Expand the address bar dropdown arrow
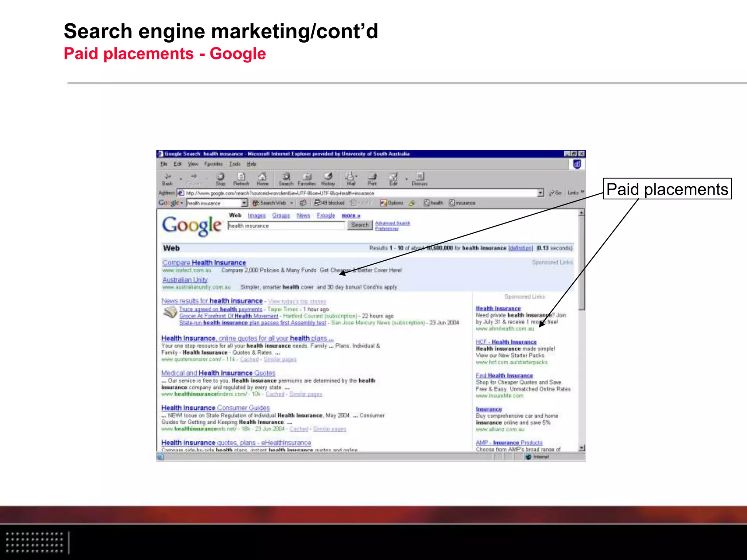This screenshot has height=560, width=747. click(x=540, y=193)
